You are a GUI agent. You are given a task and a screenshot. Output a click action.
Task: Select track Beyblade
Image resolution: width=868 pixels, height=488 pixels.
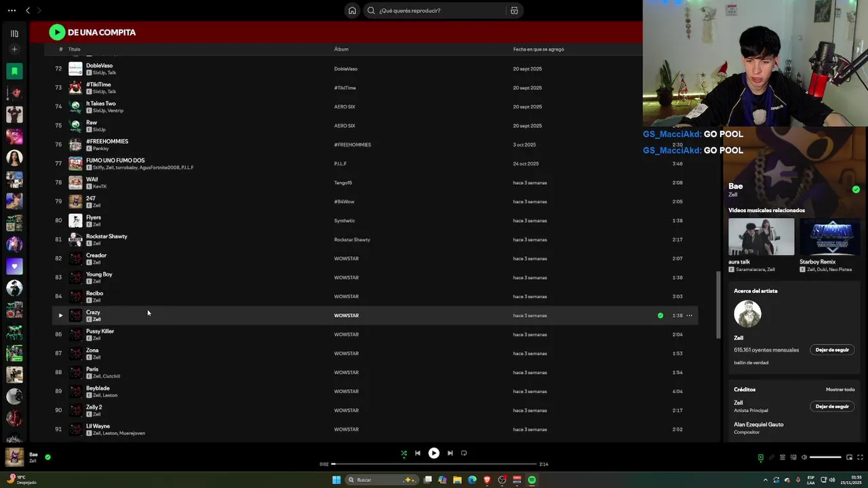[x=98, y=388]
